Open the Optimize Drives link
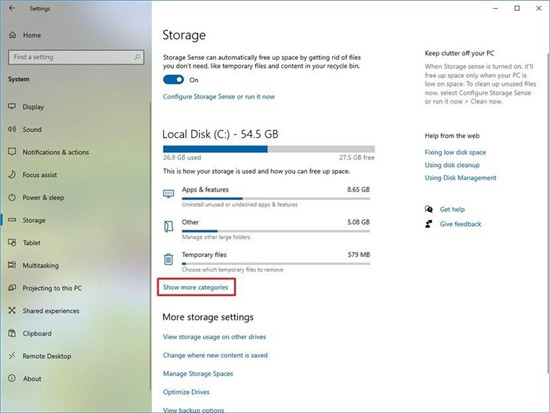This screenshot has width=550, height=413. coord(186,392)
